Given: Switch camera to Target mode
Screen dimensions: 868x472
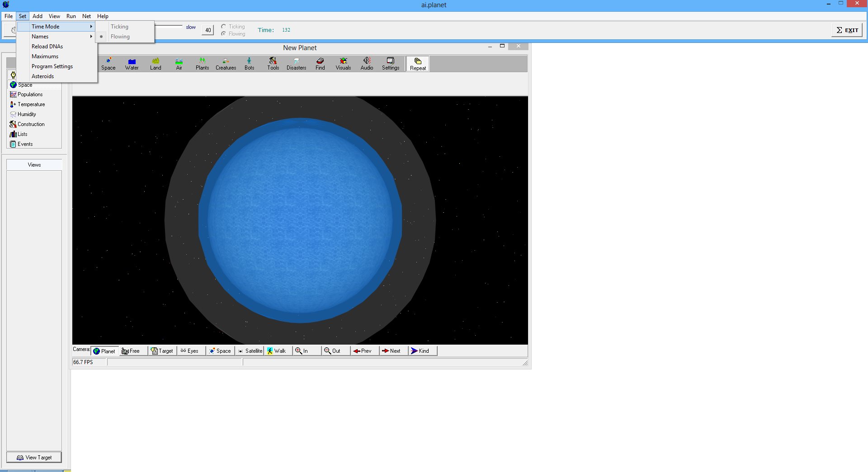Looking at the screenshot, I should 162,351.
